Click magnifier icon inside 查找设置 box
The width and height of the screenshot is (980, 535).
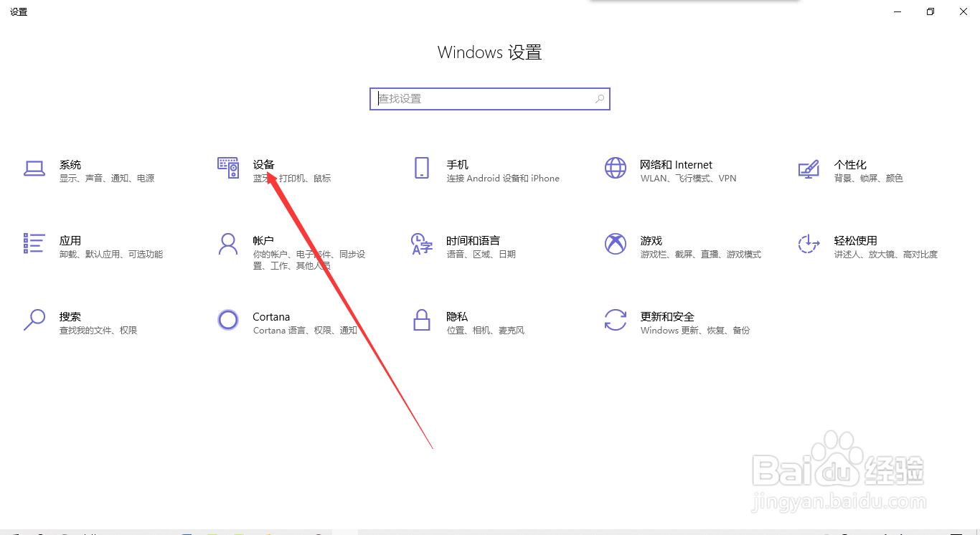600,99
